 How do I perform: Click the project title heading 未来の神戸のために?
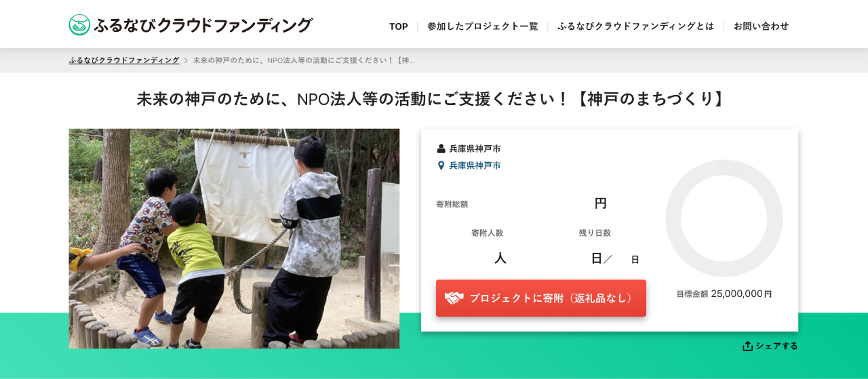pyautogui.click(x=433, y=99)
